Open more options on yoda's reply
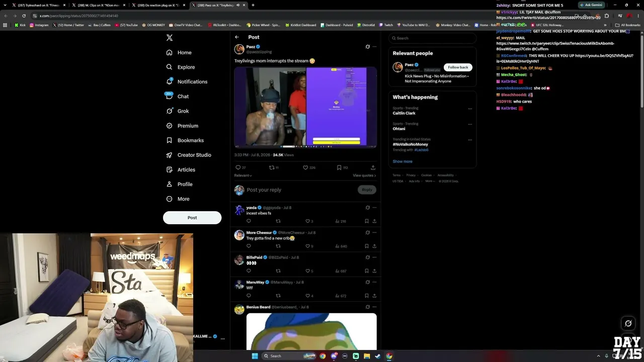Image resolution: width=644 pixels, height=362 pixels. (x=374, y=208)
